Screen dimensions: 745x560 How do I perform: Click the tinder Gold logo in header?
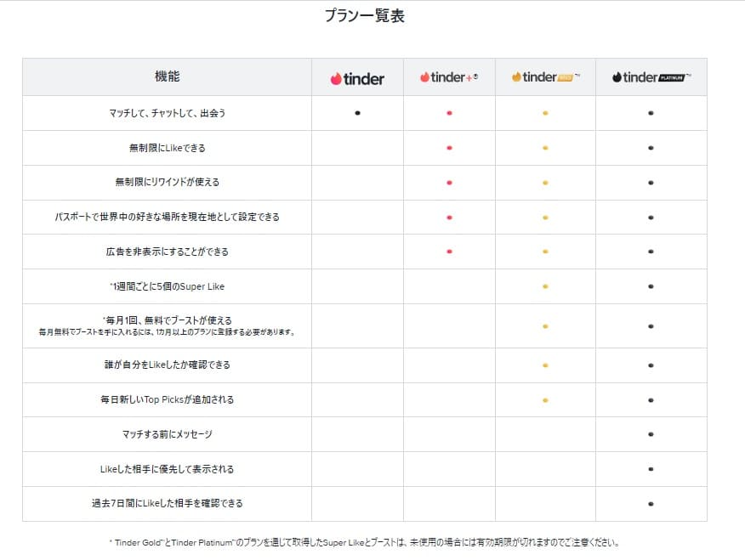pos(545,76)
